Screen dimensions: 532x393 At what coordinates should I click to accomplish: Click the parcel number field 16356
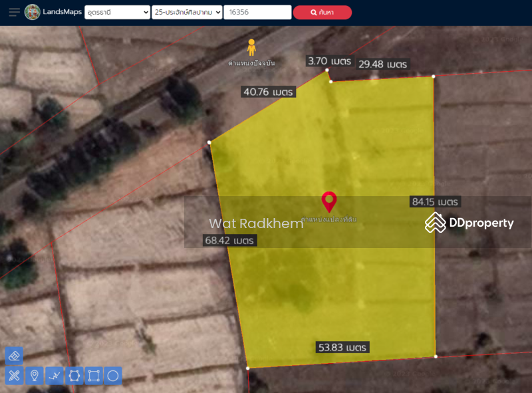pos(257,12)
